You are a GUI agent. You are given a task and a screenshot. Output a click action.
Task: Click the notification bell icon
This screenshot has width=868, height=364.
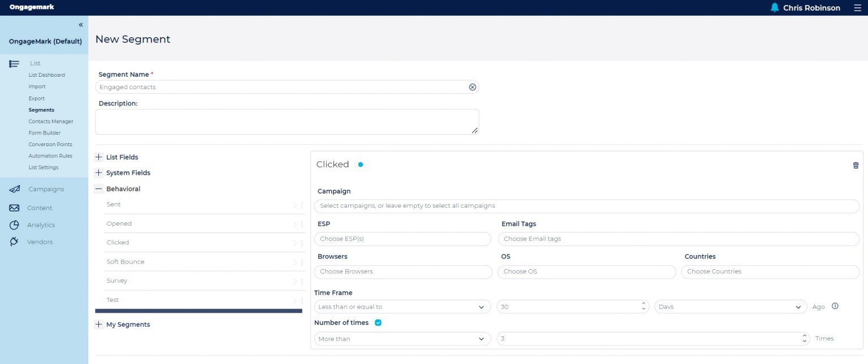click(774, 7)
